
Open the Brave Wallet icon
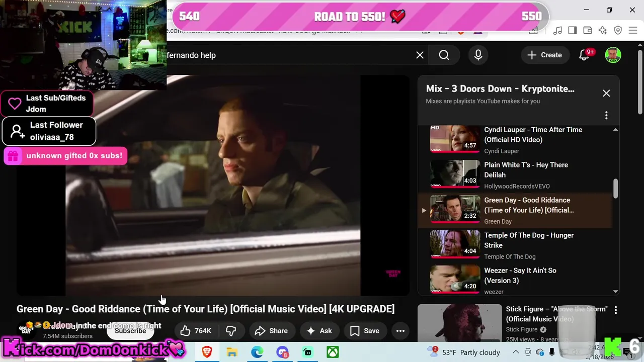(588, 31)
